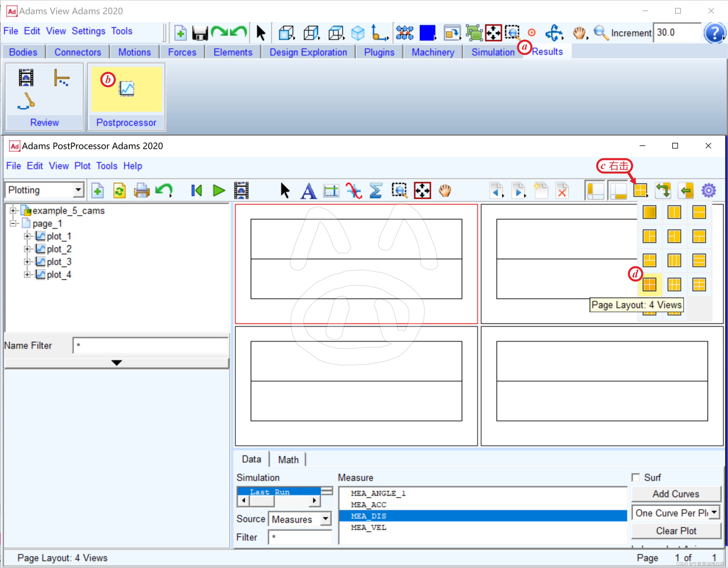Screen dimensions: 728x568
Task: Click the print icon in PostProcessor toolbar
Action: [x=142, y=191]
